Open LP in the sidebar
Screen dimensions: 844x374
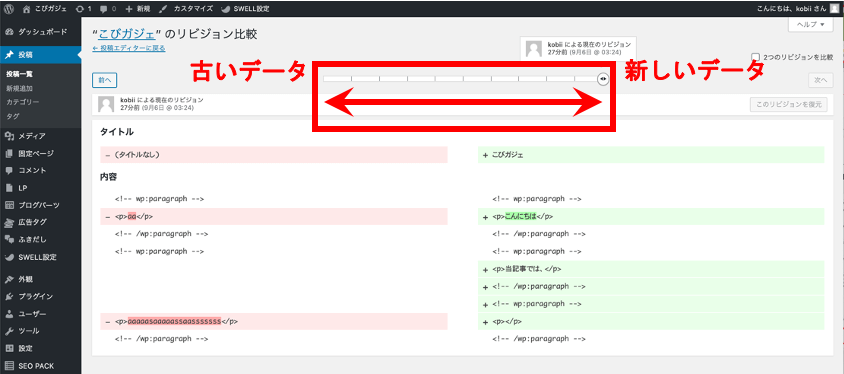(41, 188)
